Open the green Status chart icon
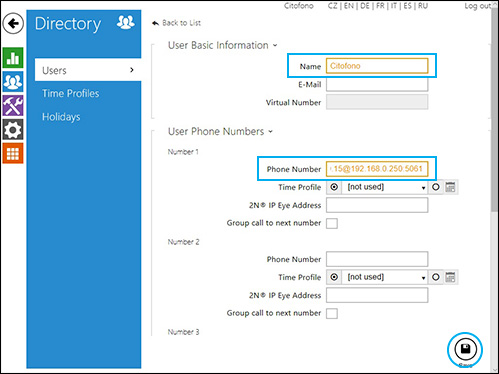 pyautogui.click(x=13, y=58)
